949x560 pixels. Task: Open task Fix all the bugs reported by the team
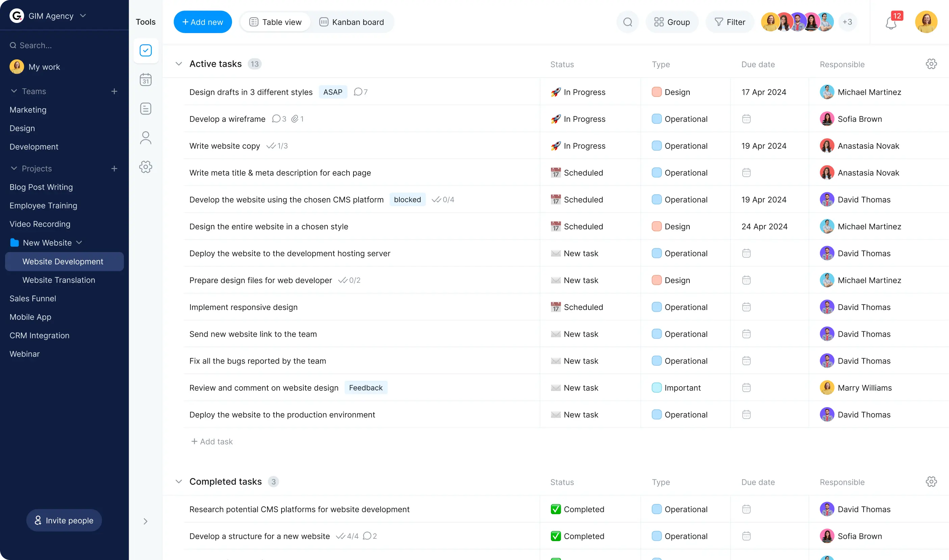[x=258, y=361]
